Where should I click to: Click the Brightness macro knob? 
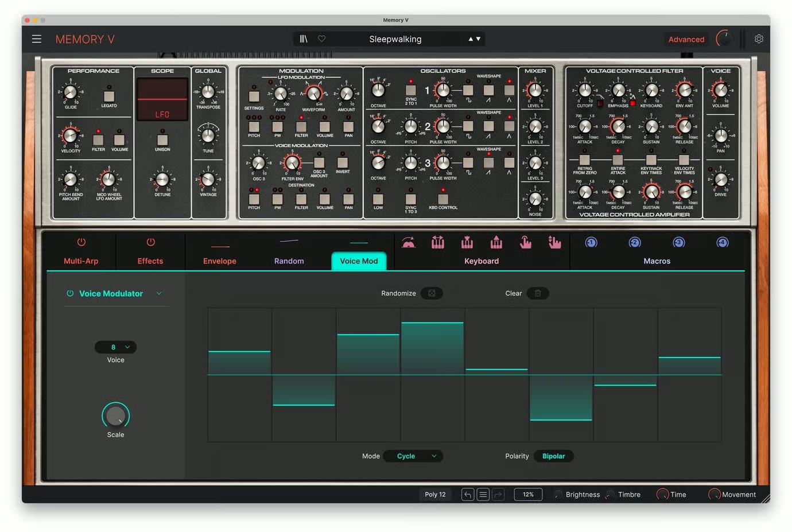click(557, 495)
